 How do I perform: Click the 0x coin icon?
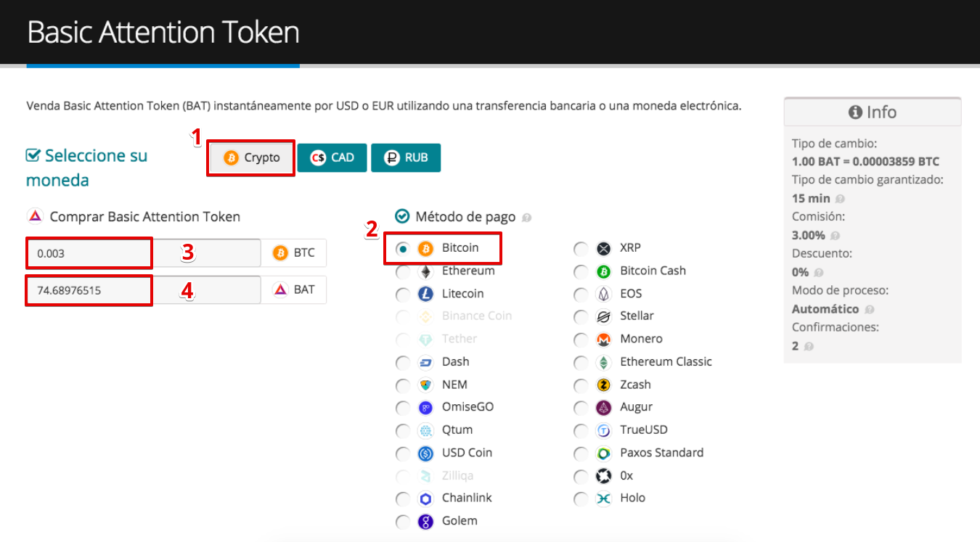603,476
